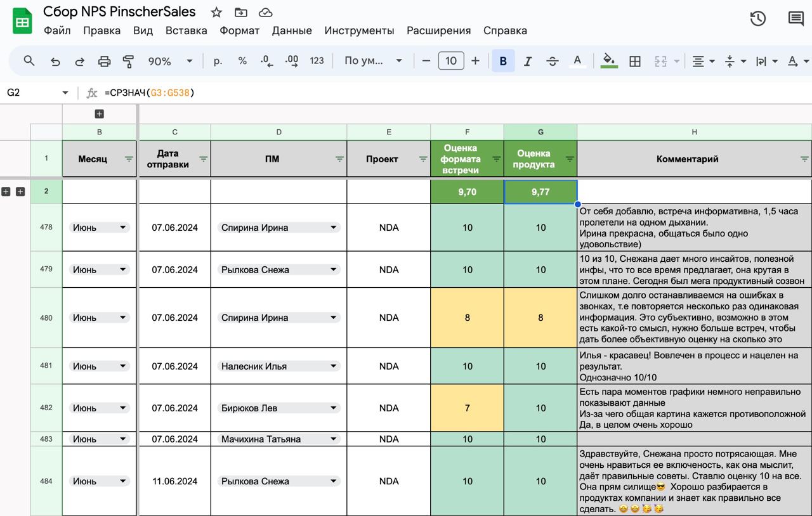Open the fill color paint bucket

609,61
